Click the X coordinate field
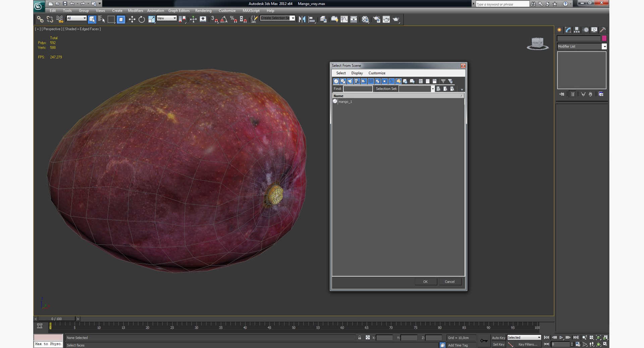 pos(384,338)
